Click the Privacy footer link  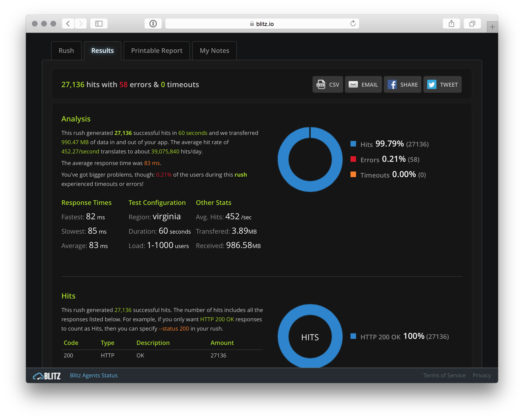481,375
